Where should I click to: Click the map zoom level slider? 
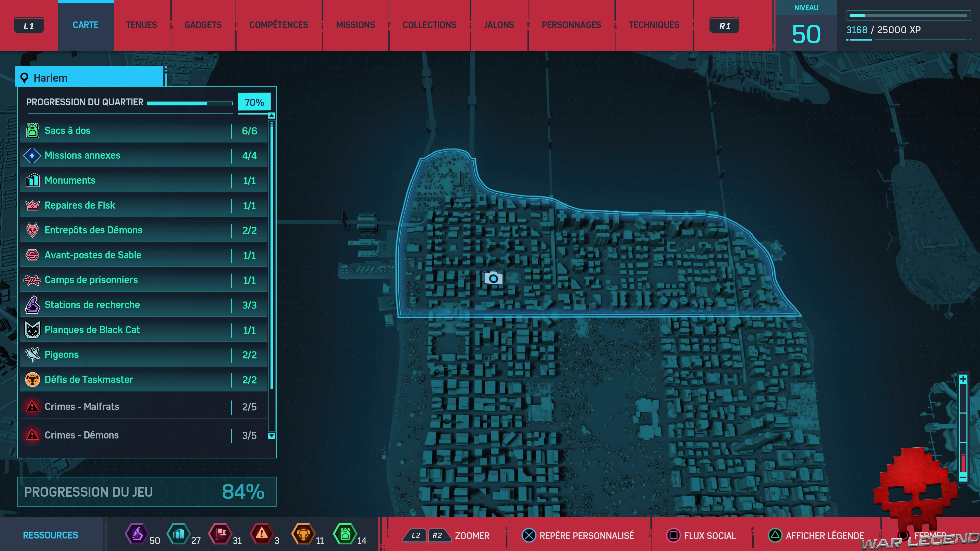tap(963, 428)
